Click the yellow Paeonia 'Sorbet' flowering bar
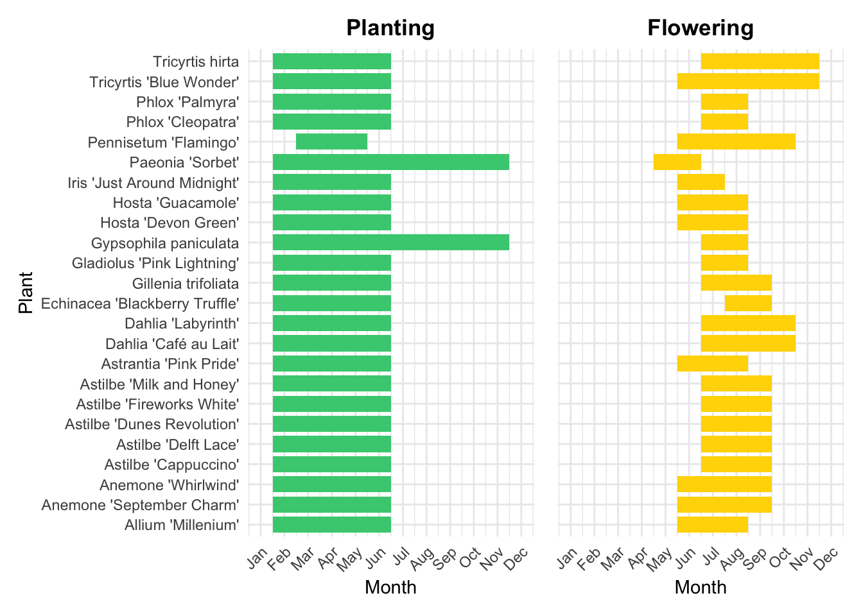863x616 pixels. (x=677, y=162)
